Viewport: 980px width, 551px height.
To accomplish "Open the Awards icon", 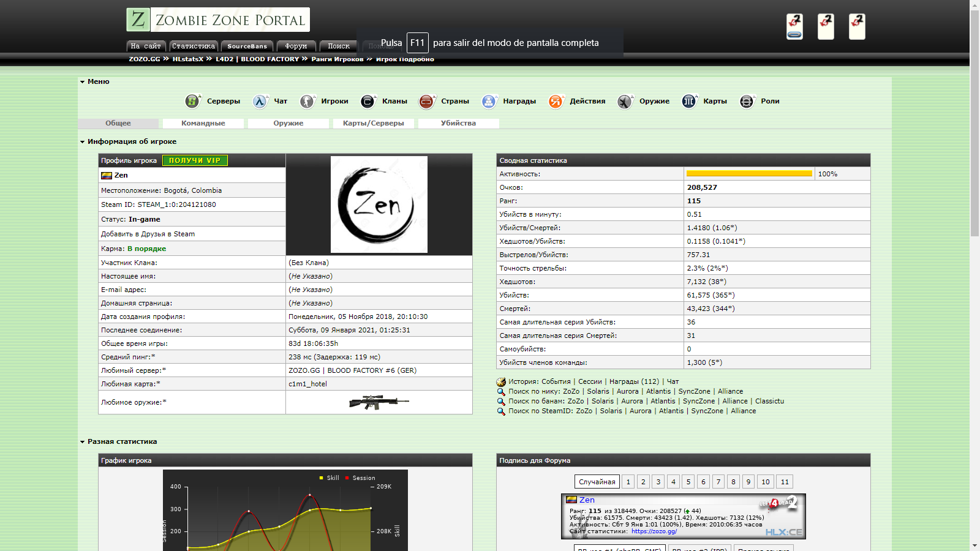I will coord(489,101).
